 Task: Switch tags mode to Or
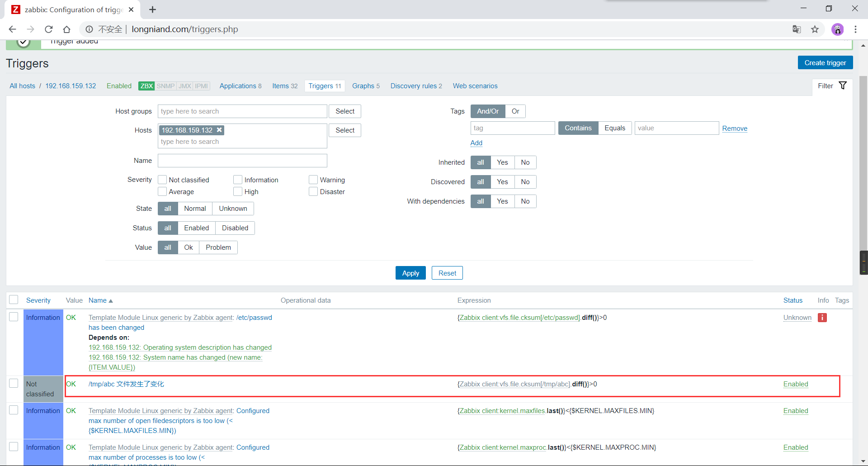click(515, 111)
